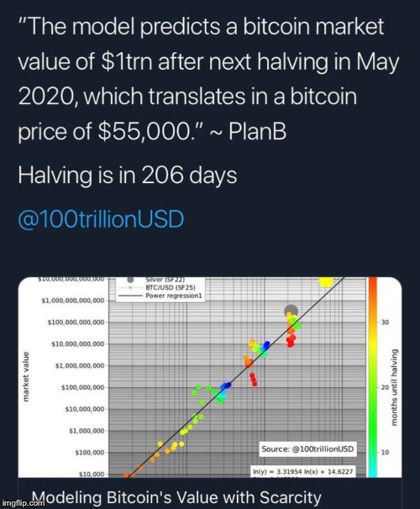Click the 30 tick on the color bar
This screenshot has width=420, height=509.
point(385,323)
